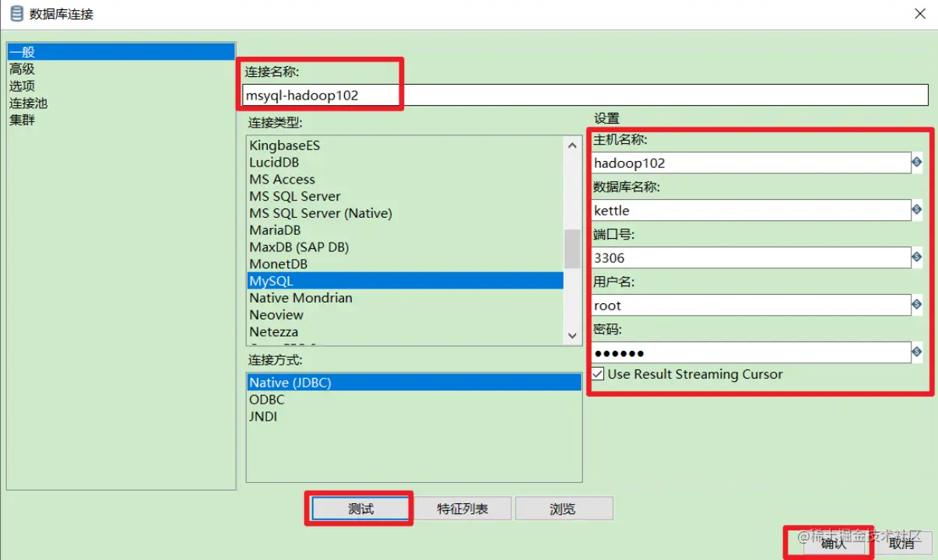Focus the 密码 password field
938x560 pixels.
click(x=751, y=352)
